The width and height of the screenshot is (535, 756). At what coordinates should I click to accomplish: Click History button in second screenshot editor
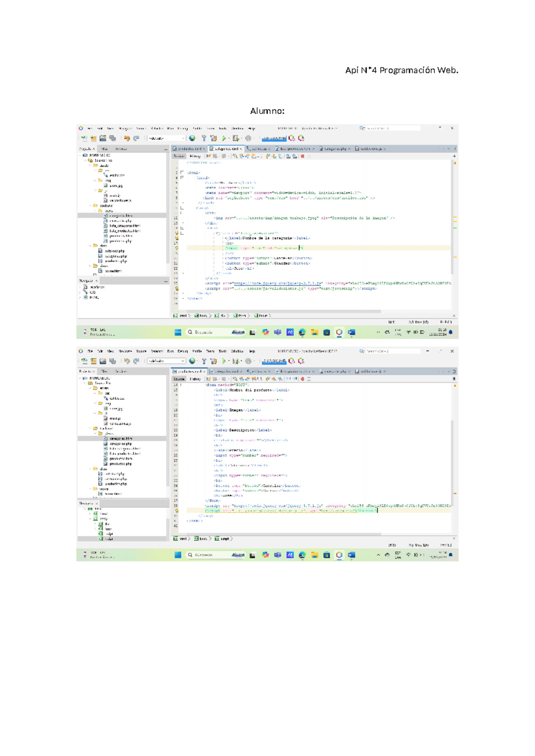point(195,379)
